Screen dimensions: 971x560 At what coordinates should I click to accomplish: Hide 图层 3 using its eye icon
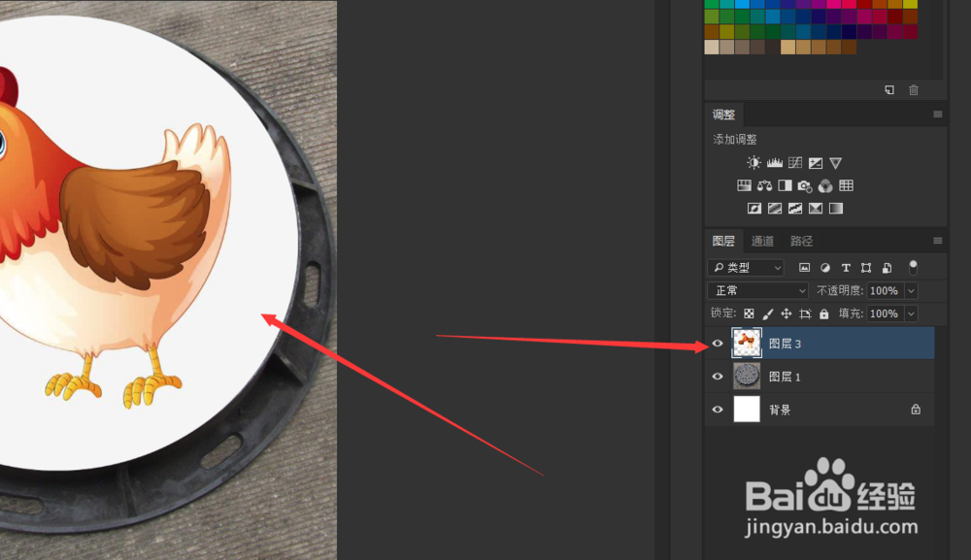(718, 344)
